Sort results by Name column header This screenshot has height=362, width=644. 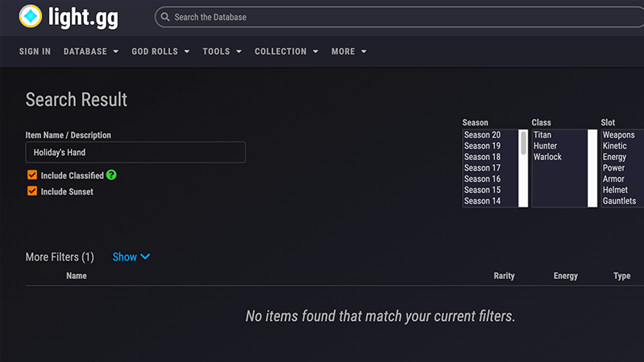76,276
